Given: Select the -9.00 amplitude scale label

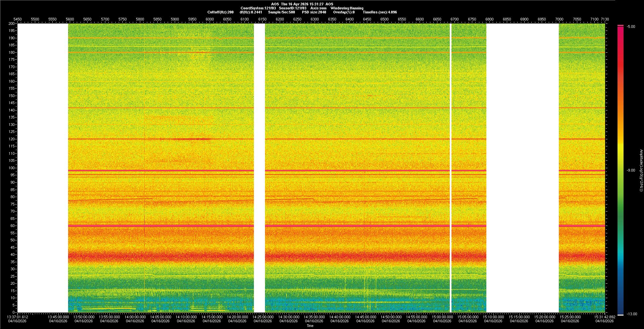Looking at the screenshot, I should click(631, 171).
